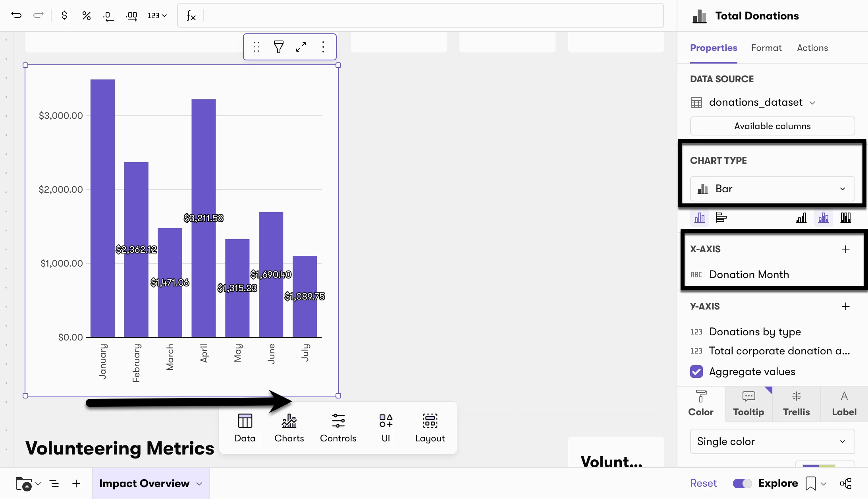Open the chart's three-dot more menu
The image size is (868, 499).
(323, 47)
